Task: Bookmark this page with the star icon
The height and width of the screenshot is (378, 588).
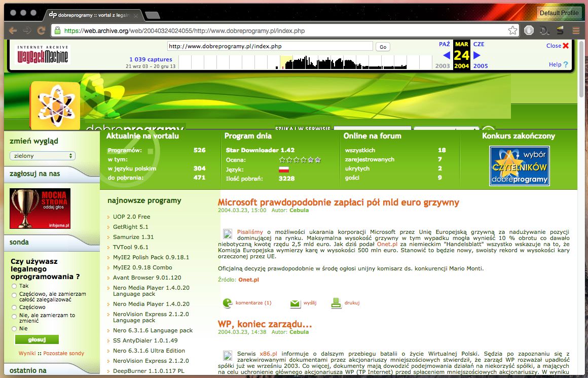Action: pyautogui.click(x=512, y=30)
